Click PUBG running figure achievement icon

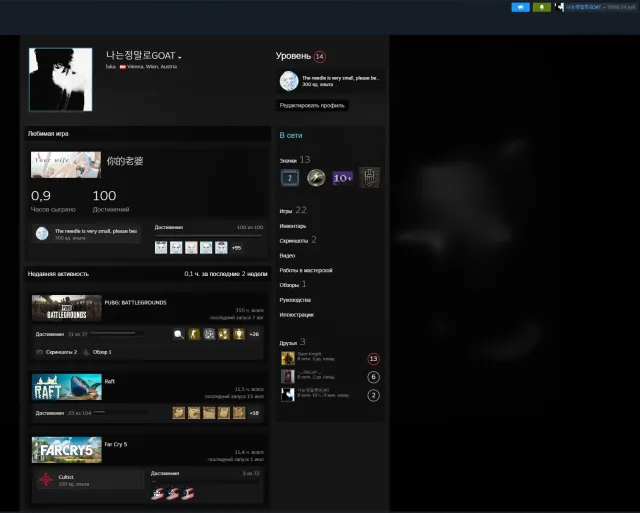(x=194, y=334)
